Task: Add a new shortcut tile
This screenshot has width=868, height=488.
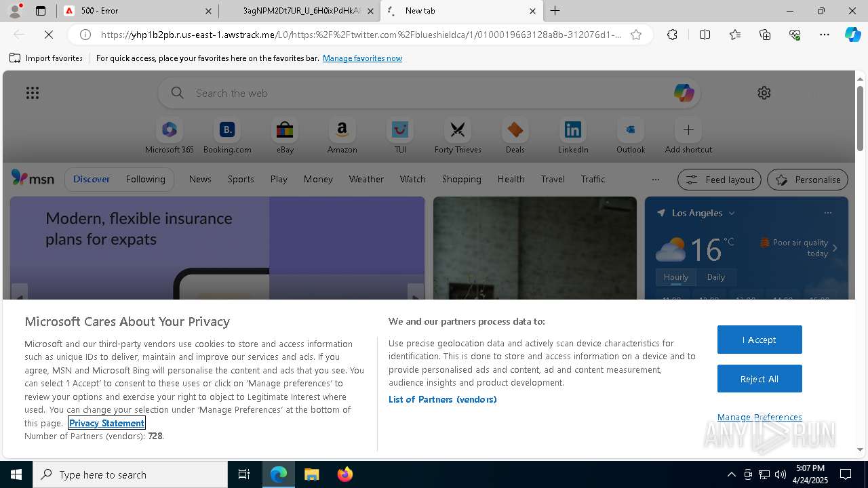Action: pos(688,136)
